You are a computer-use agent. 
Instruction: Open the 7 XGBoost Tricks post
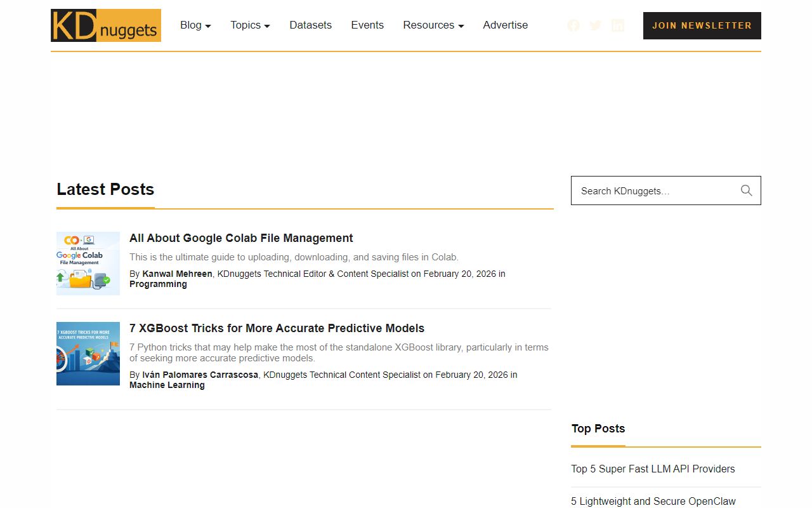pos(277,328)
